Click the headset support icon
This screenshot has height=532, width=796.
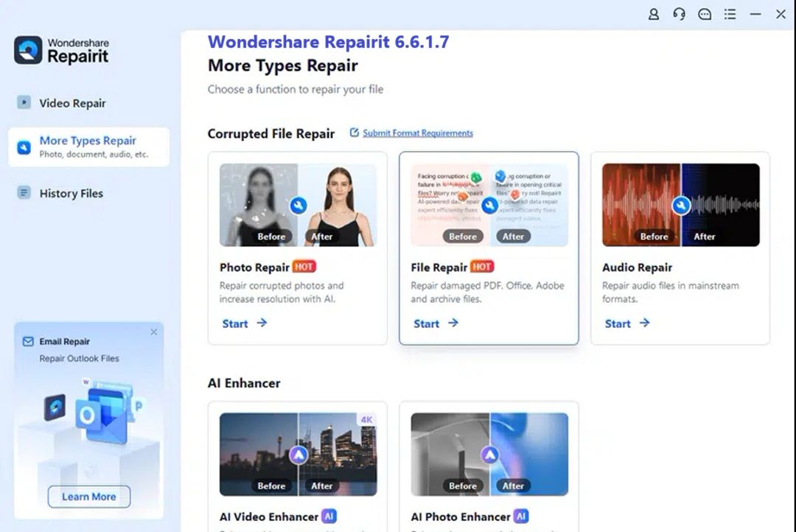tap(680, 14)
